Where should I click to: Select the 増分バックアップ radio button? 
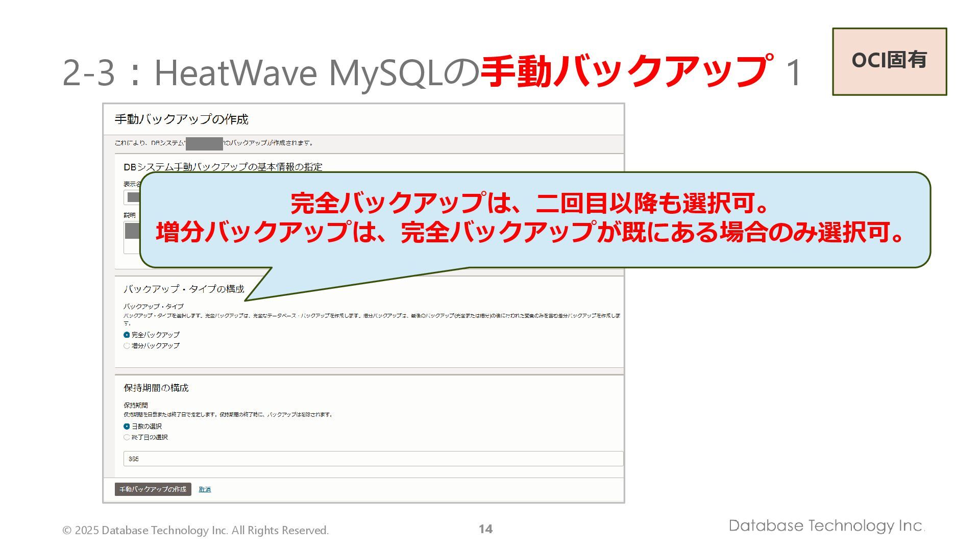127,346
